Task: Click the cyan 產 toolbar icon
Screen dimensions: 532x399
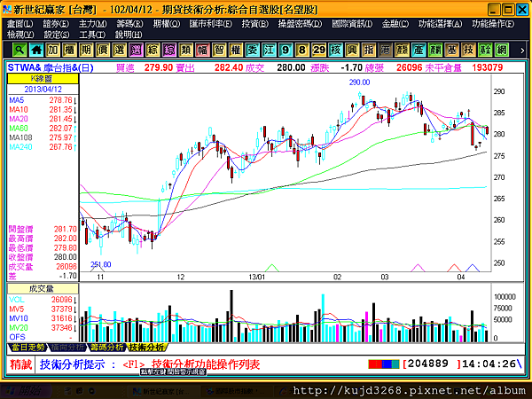Action: point(419,51)
